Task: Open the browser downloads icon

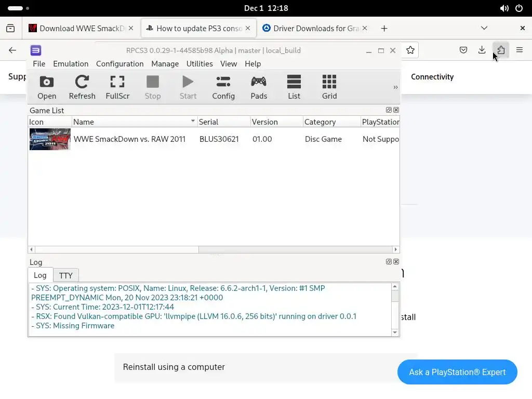Action: pos(482,50)
